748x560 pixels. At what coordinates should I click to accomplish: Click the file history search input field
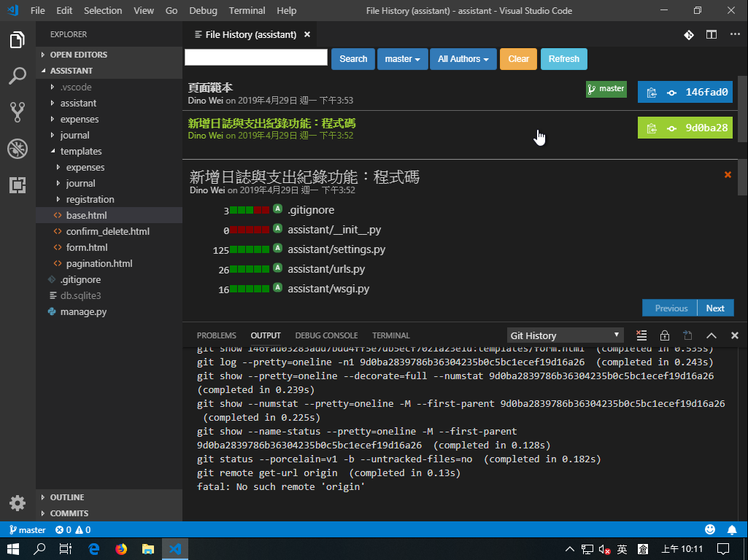[256, 58]
